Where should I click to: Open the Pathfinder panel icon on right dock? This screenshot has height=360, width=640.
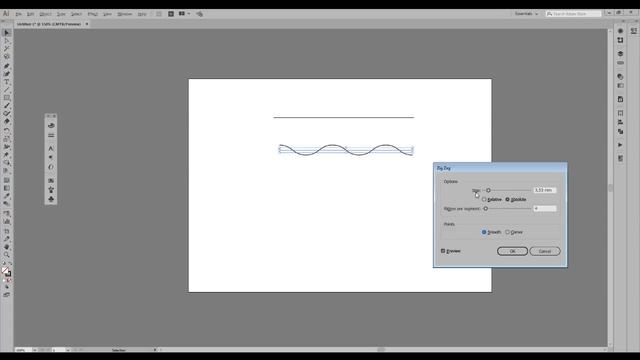[620, 131]
